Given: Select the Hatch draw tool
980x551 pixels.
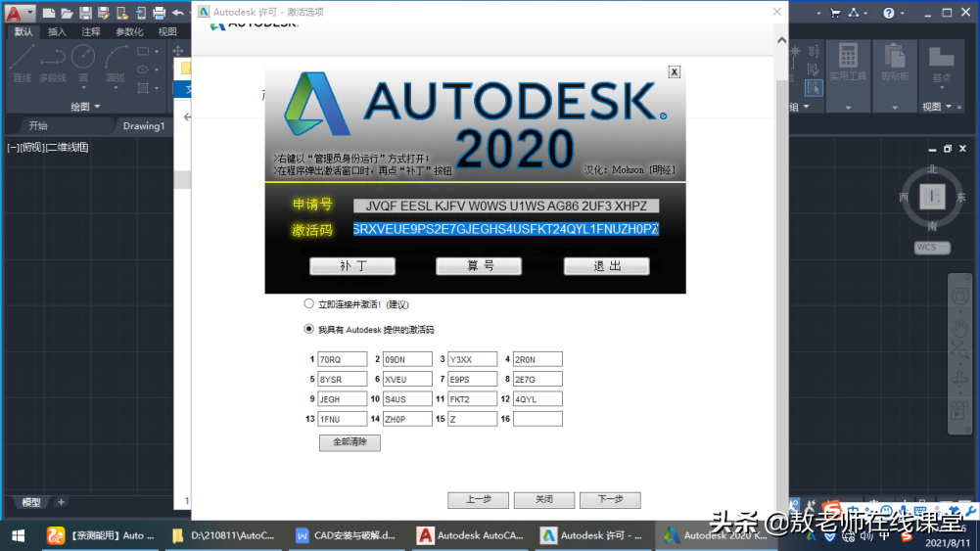Looking at the screenshot, I should click(143, 88).
